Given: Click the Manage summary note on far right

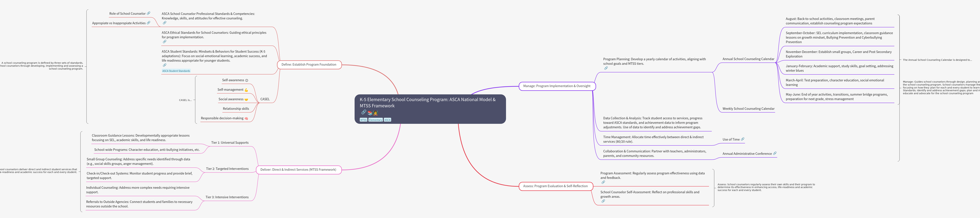Looking at the screenshot, I should (941, 87).
